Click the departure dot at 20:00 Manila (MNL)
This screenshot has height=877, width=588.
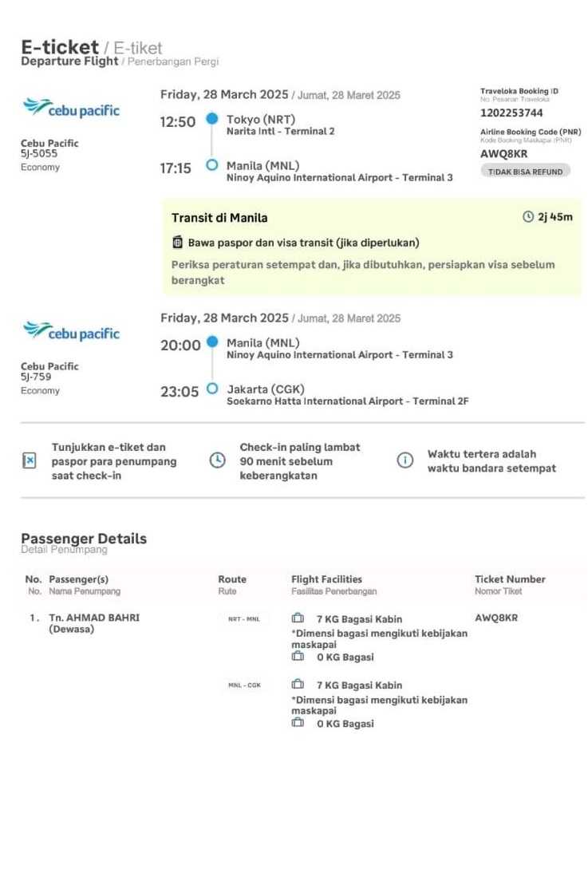coord(211,342)
